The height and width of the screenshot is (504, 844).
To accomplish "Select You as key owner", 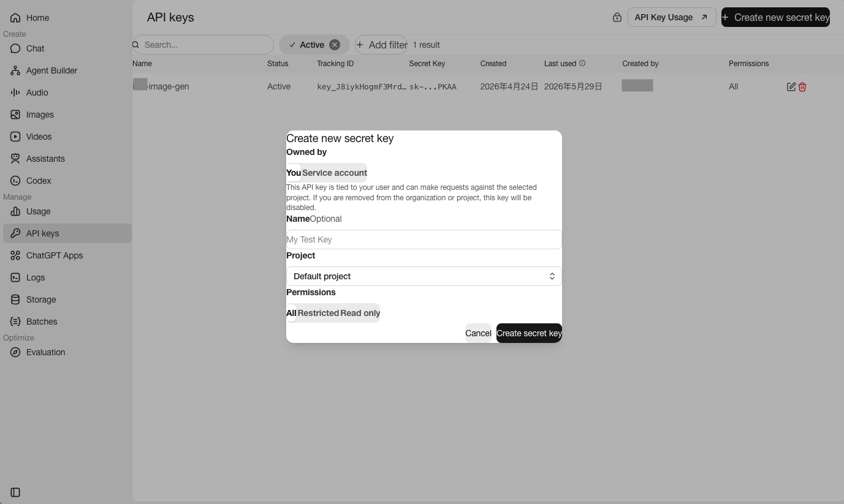I will (294, 173).
